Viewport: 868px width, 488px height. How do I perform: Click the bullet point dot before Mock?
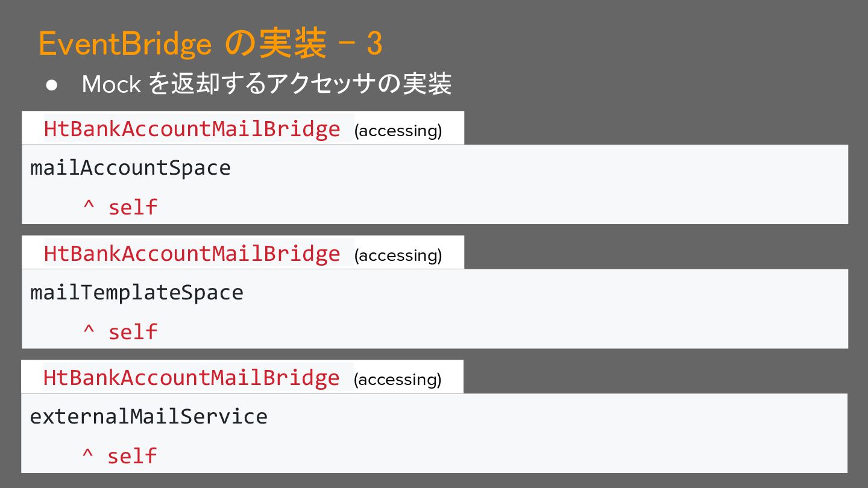[51, 85]
